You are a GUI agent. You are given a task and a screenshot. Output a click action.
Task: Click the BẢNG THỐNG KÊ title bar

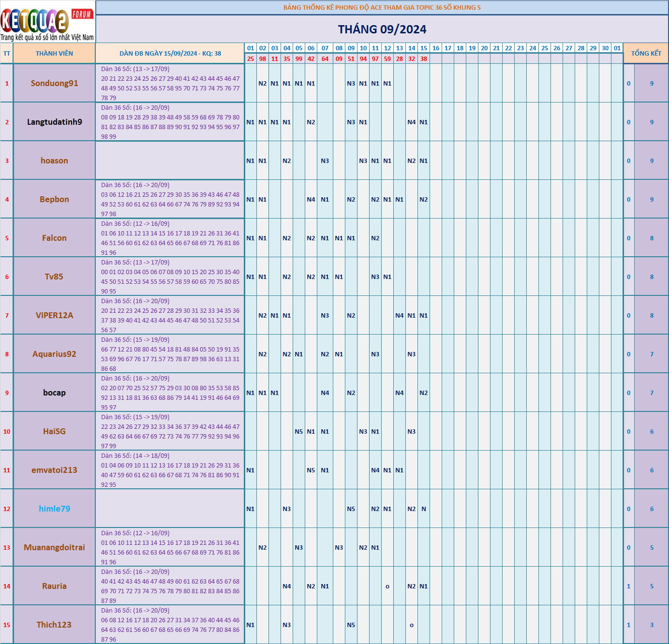[x=382, y=8]
